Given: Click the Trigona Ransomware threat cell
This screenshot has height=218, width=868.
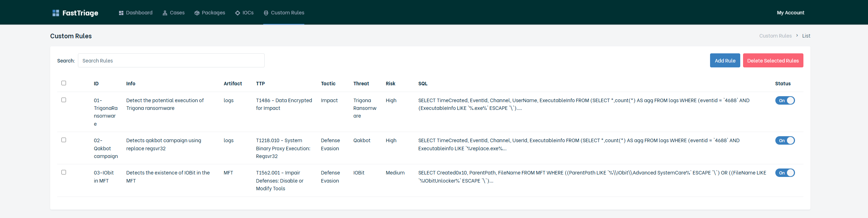Looking at the screenshot, I should coord(365,108).
